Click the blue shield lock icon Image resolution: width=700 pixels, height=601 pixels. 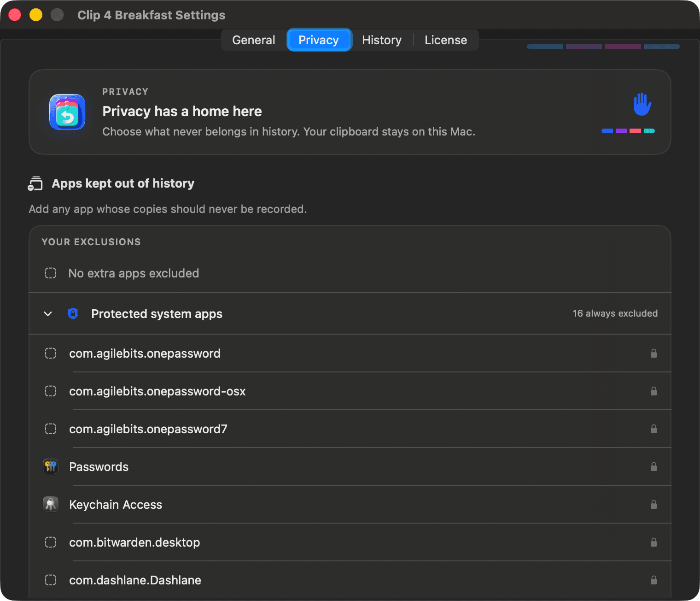pos(73,314)
